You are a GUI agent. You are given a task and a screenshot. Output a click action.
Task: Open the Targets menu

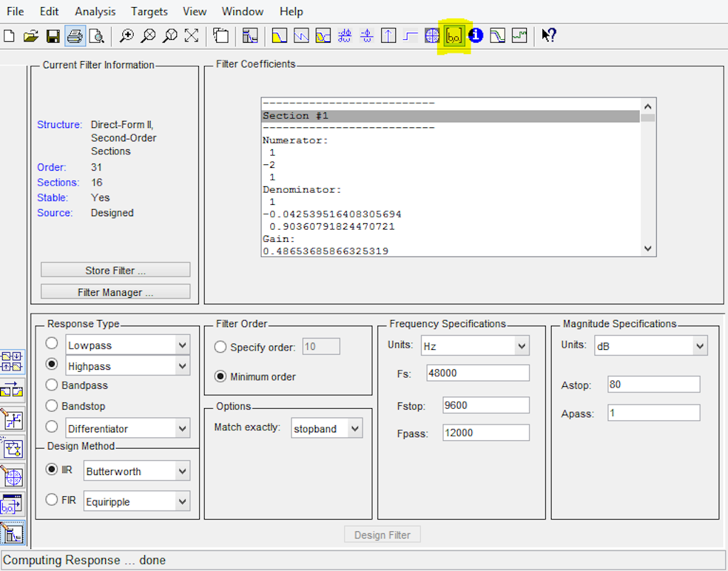(x=149, y=11)
